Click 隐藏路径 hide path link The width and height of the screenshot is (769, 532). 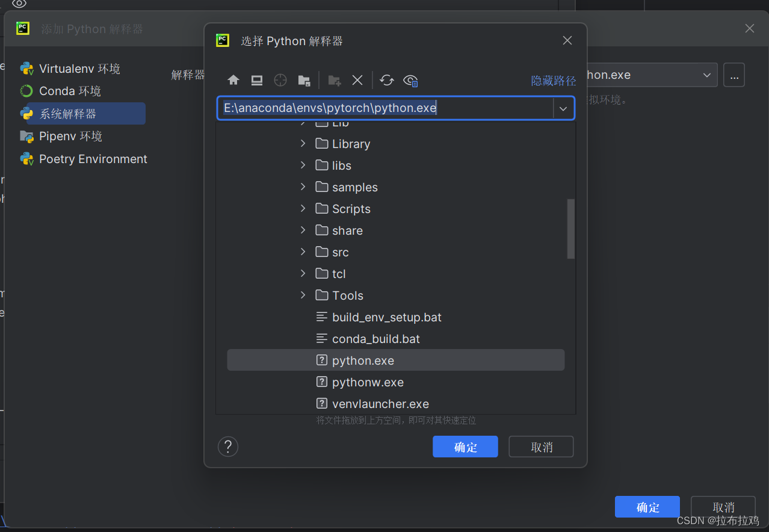554,81
